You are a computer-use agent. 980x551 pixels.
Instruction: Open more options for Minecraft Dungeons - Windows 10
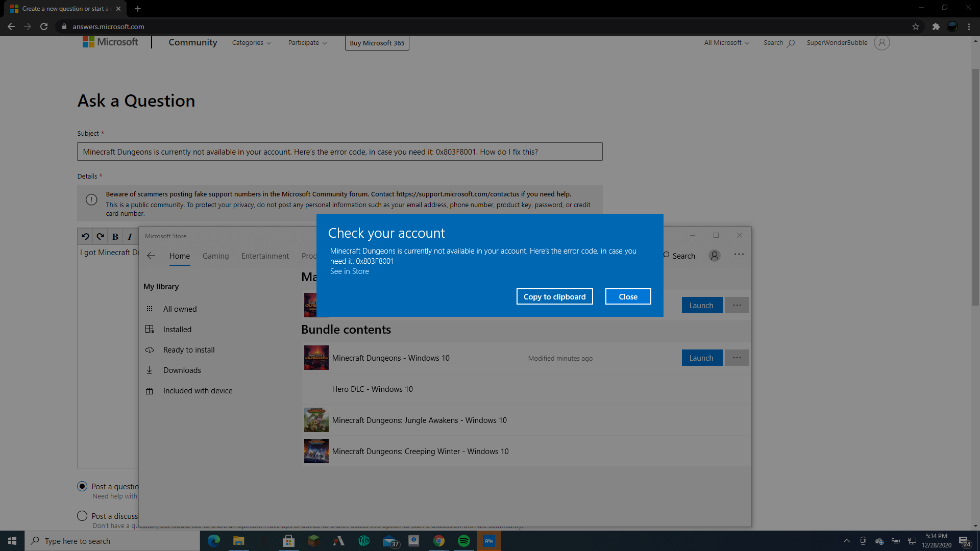click(x=737, y=358)
